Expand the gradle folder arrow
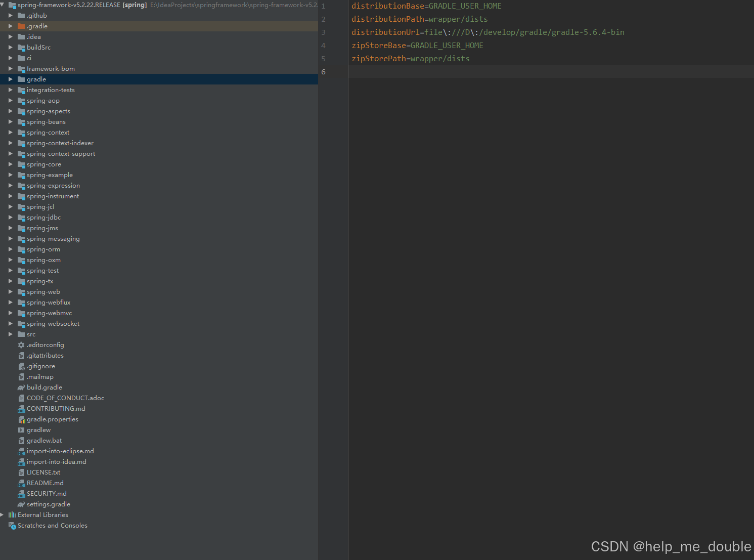754x560 pixels. click(x=10, y=79)
